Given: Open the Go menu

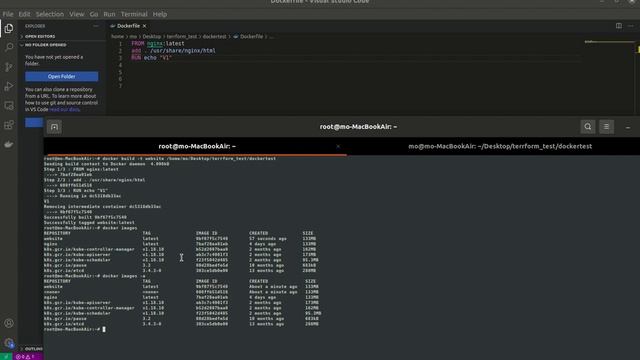Looking at the screenshot, I should [x=94, y=14].
